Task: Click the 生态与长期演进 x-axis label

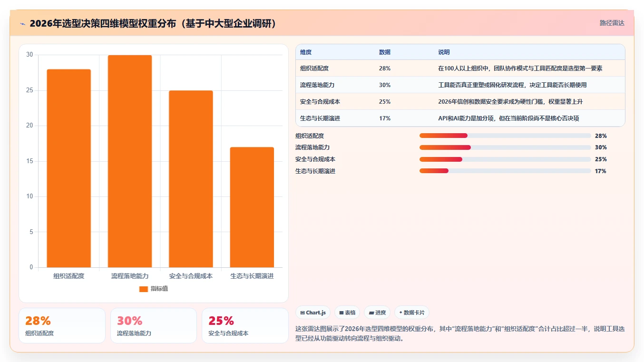Action: pos(252,276)
